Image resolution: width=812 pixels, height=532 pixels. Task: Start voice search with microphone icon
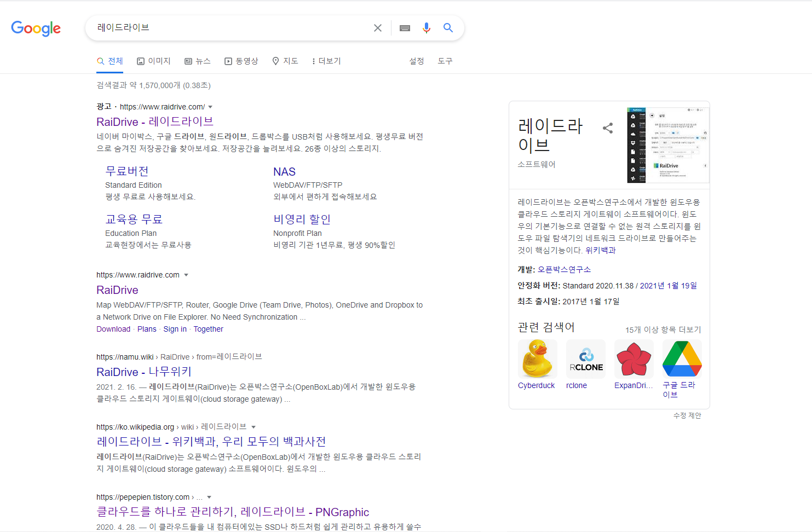coord(427,28)
